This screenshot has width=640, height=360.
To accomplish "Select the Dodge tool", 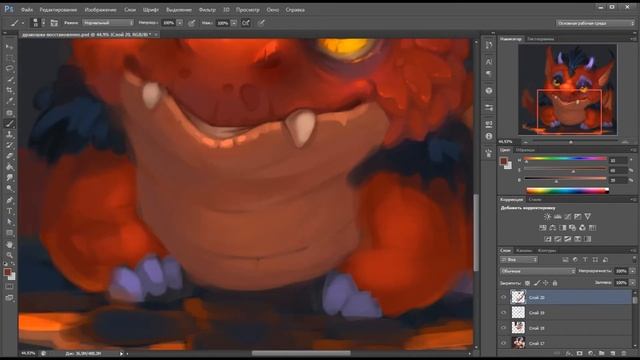I will [9, 189].
